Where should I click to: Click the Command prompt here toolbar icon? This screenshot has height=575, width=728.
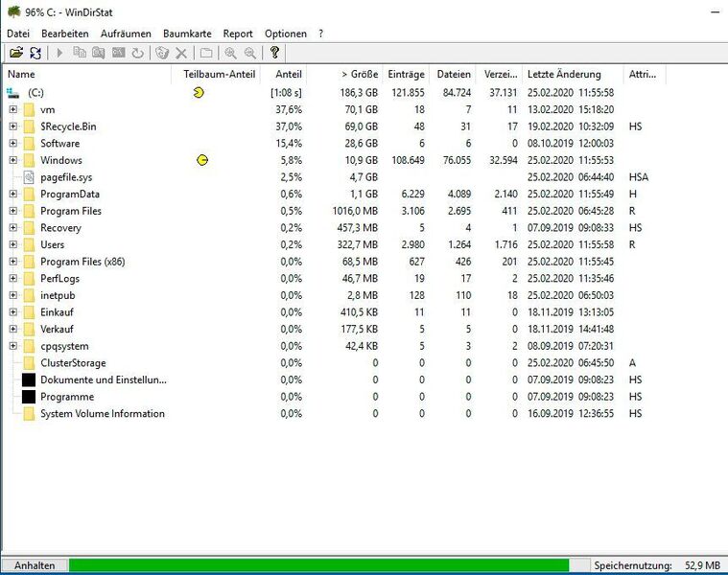tap(118, 53)
